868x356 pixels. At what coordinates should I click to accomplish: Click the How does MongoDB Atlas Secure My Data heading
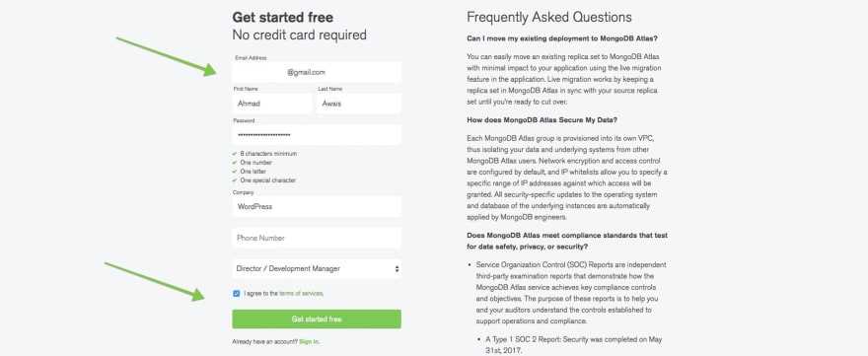(551, 119)
